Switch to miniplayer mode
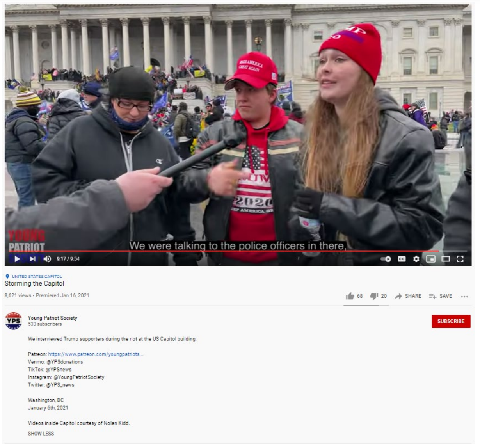This screenshot has width=480, height=448. (x=431, y=259)
